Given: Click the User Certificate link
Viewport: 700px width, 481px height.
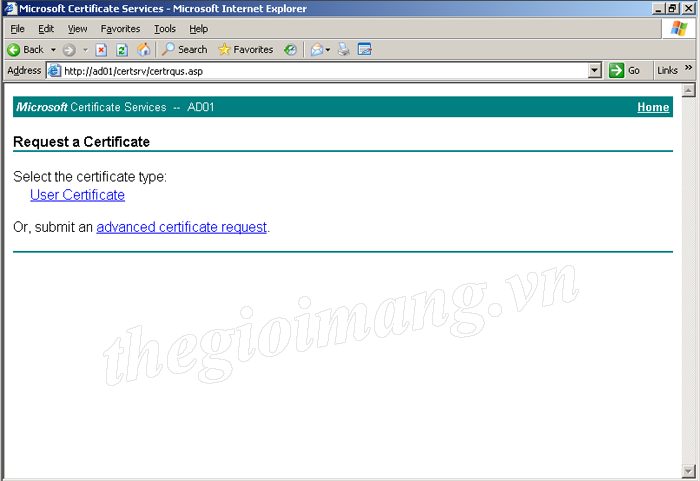Looking at the screenshot, I should point(77,195).
